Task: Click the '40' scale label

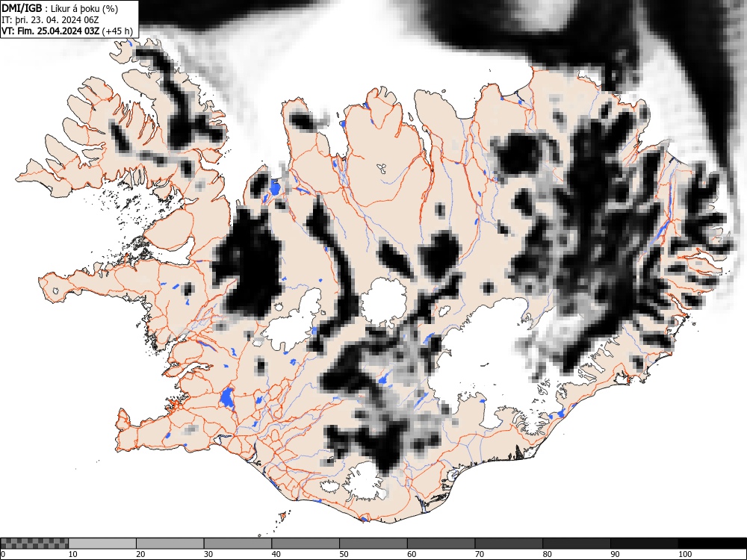Action: [276, 554]
